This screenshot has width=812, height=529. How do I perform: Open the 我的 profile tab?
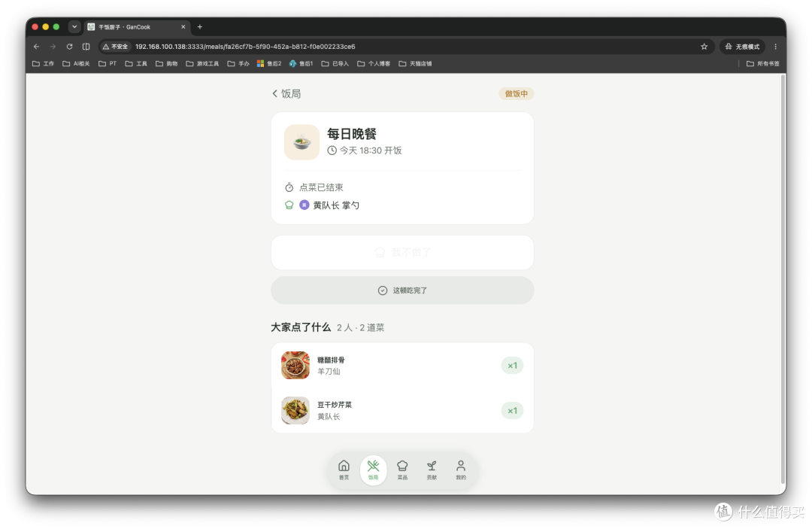point(461,470)
